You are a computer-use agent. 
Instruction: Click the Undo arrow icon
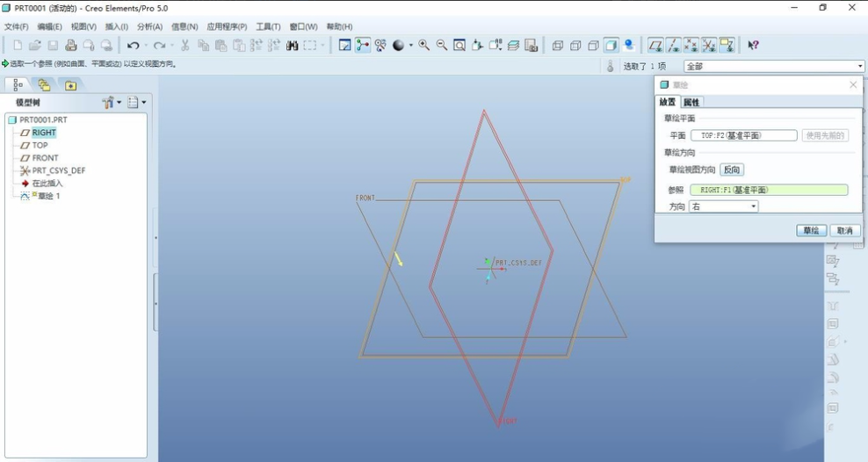[133, 46]
